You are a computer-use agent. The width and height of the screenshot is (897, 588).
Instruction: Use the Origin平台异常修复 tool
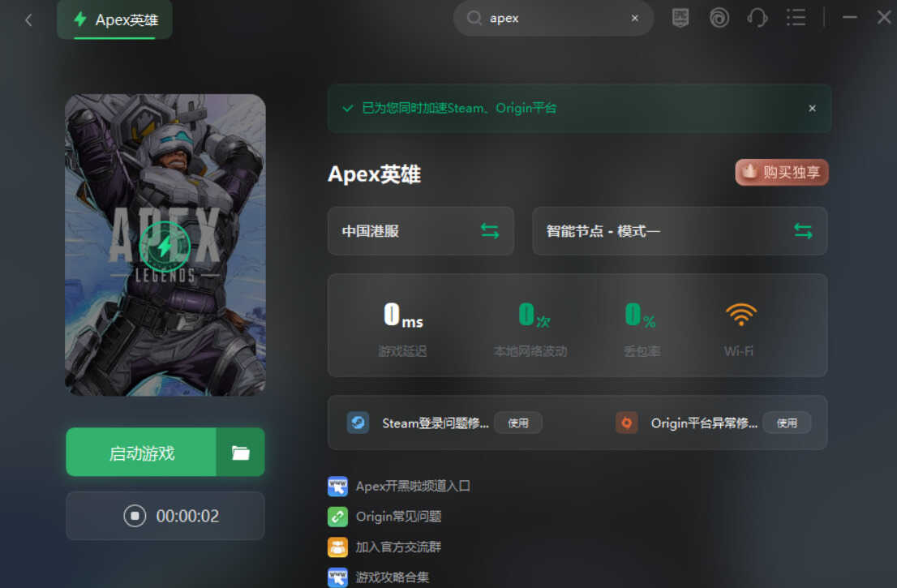(787, 423)
